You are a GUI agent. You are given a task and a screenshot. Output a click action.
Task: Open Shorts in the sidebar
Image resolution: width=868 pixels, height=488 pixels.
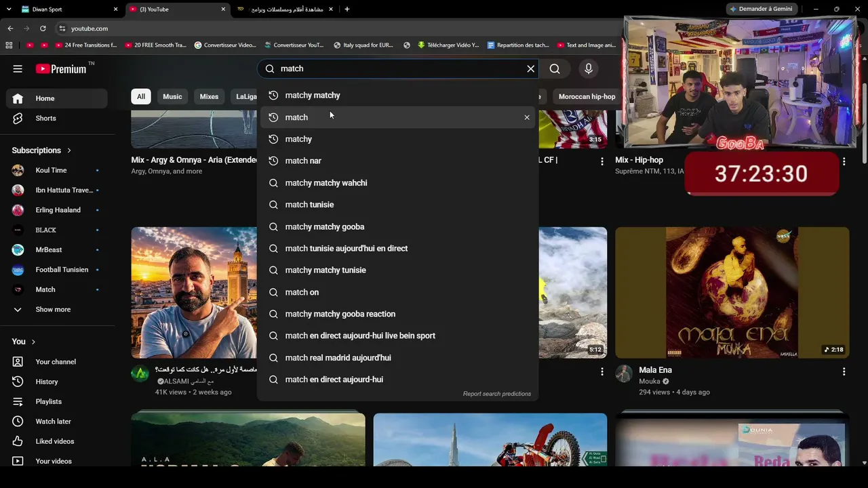click(57, 118)
